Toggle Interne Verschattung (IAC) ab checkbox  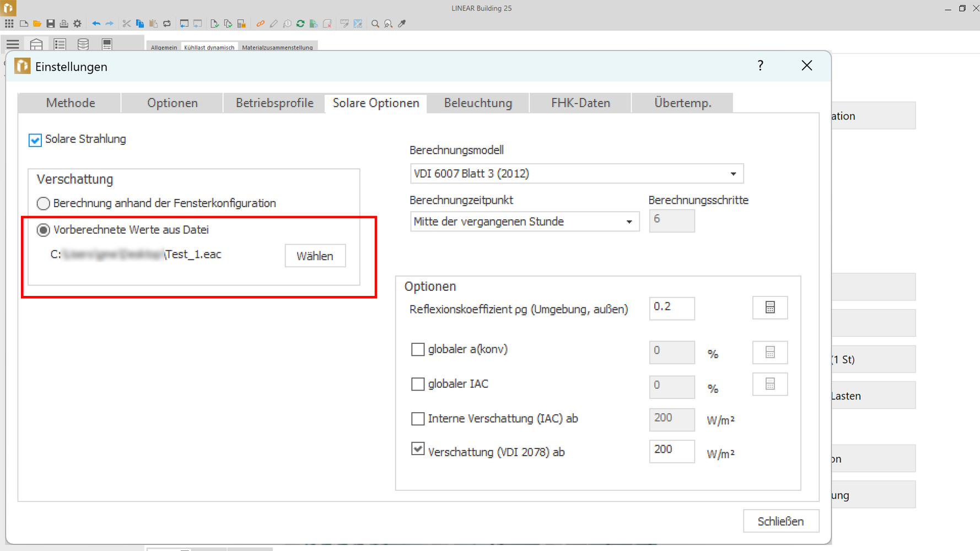[x=418, y=419]
